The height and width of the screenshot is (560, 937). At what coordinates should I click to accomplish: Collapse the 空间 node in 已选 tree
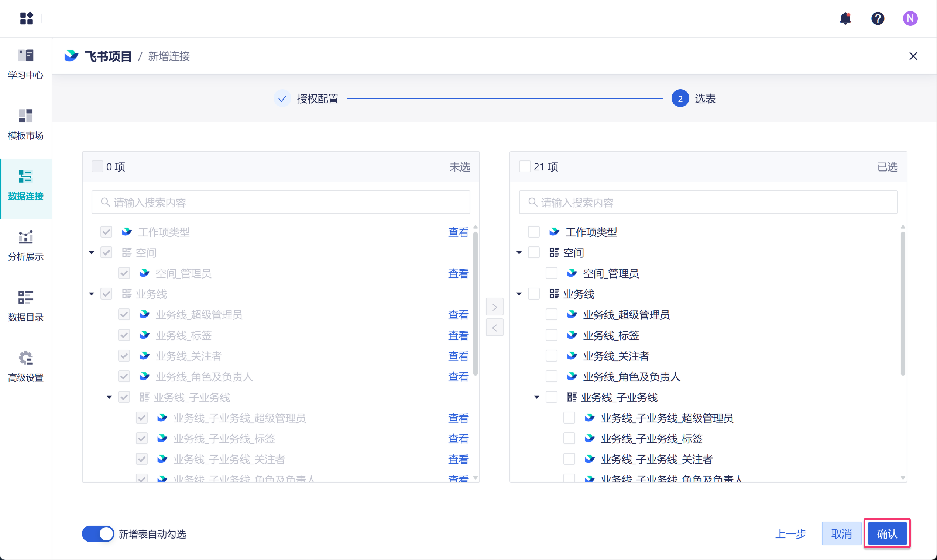pyautogui.click(x=519, y=252)
